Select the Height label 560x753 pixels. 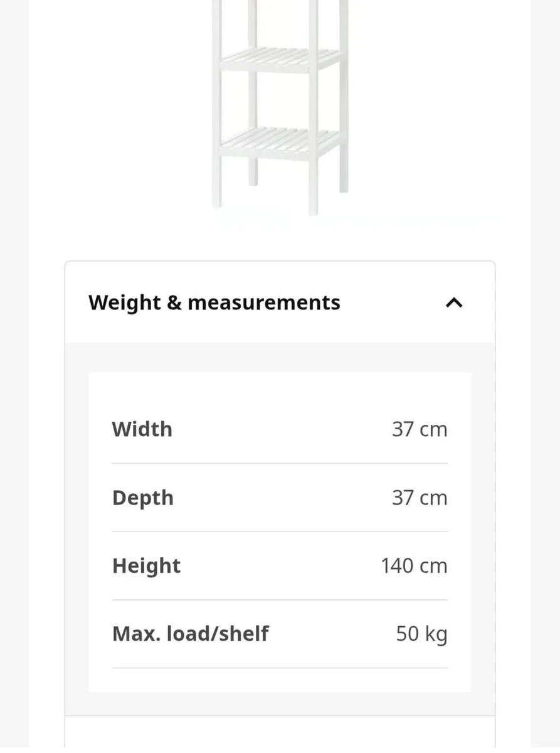(x=146, y=566)
